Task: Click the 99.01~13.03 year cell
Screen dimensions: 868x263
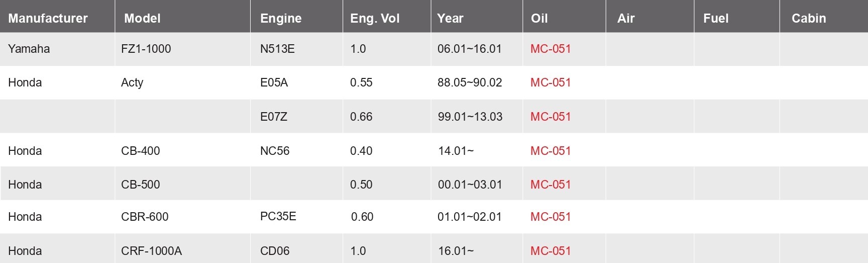Action: (x=470, y=117)
